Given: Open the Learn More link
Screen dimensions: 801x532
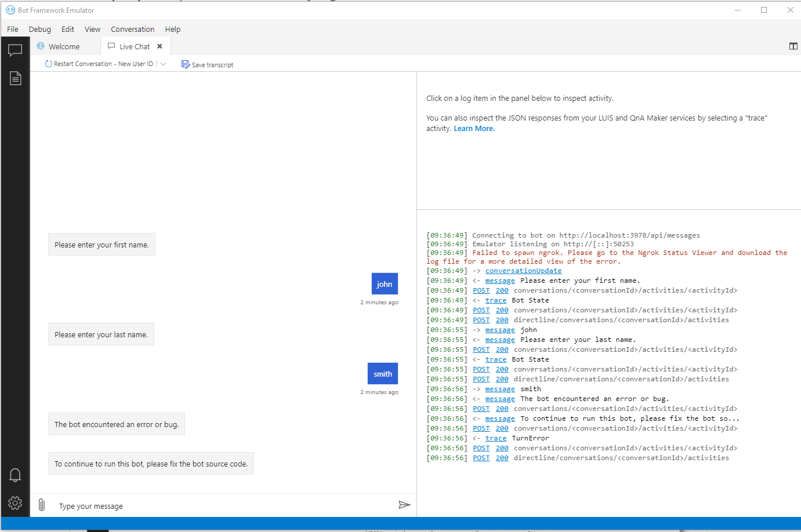Looking at the screenshot, I should (474, 128).
